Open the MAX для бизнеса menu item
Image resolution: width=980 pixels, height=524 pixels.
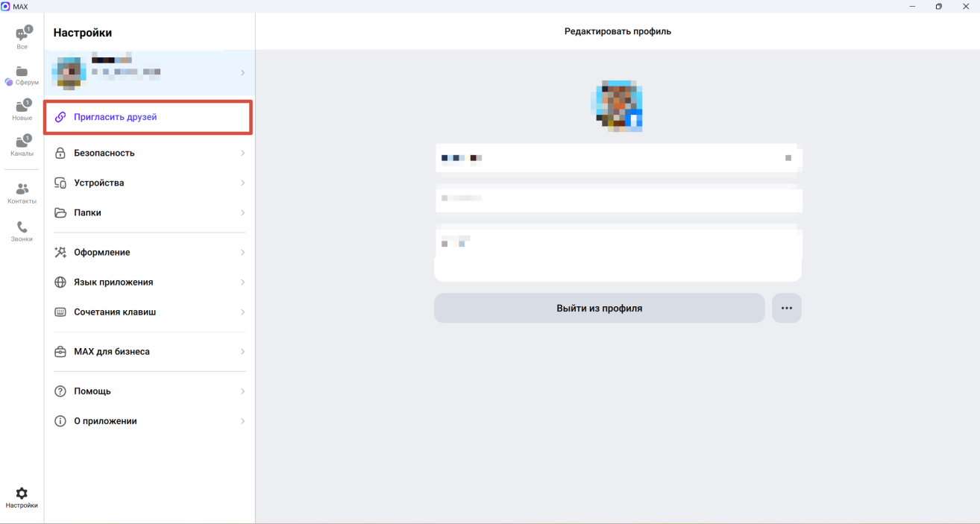(x=149, y=352)
